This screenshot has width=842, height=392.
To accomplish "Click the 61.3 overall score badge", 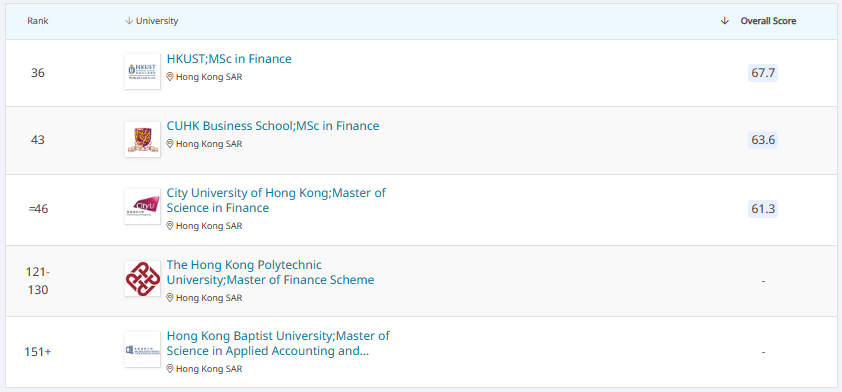I will pos(763,209).
